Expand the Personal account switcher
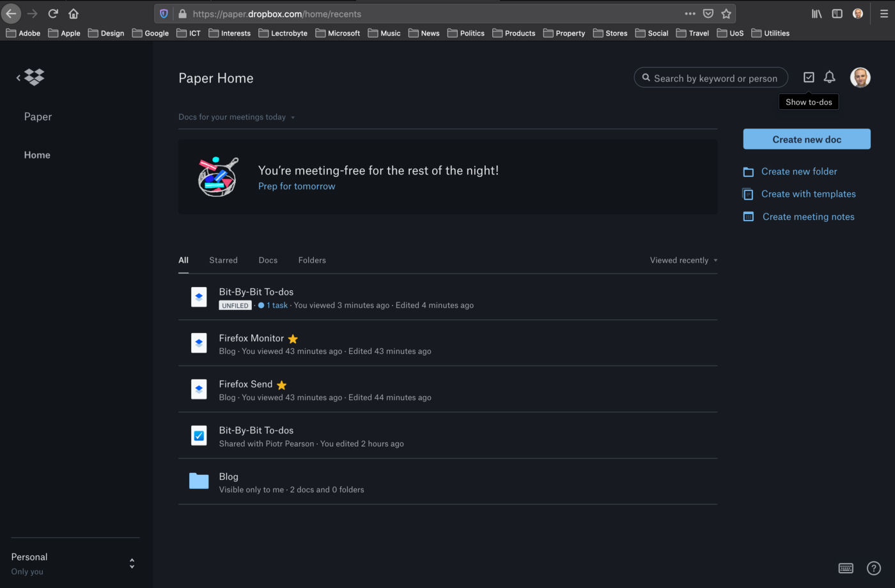The width and height of the screenshot is (895, 588). click(131, 563)
